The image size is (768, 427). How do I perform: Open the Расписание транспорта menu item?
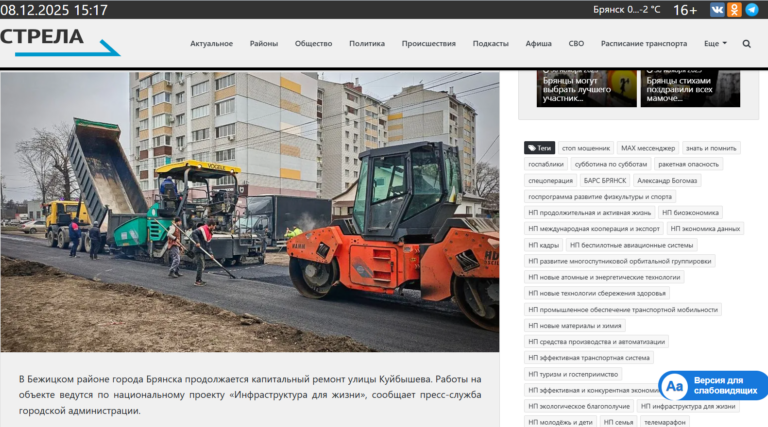pyautogui.click(x=643, y=44)
